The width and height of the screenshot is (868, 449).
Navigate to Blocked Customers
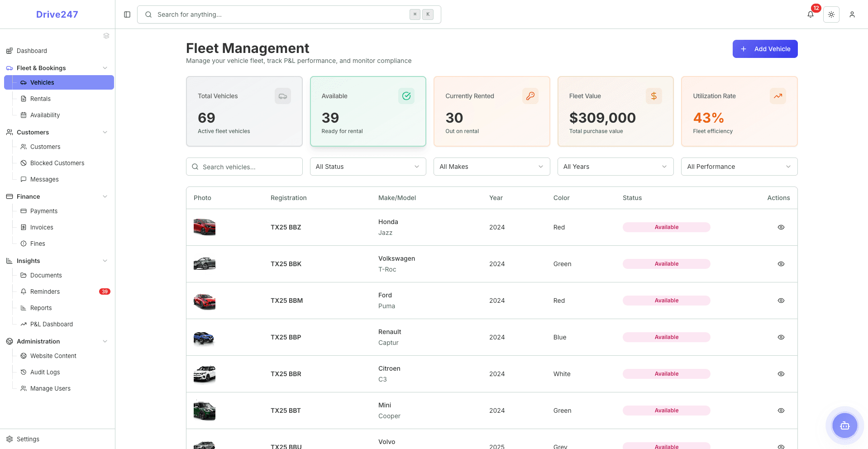tap(57, 163)
